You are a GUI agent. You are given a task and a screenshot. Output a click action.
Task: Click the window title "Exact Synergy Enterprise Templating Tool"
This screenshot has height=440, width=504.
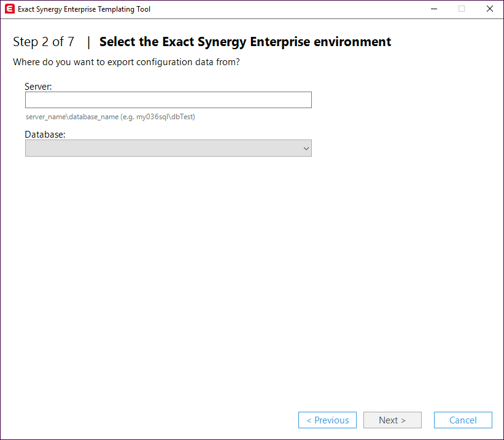84,9
